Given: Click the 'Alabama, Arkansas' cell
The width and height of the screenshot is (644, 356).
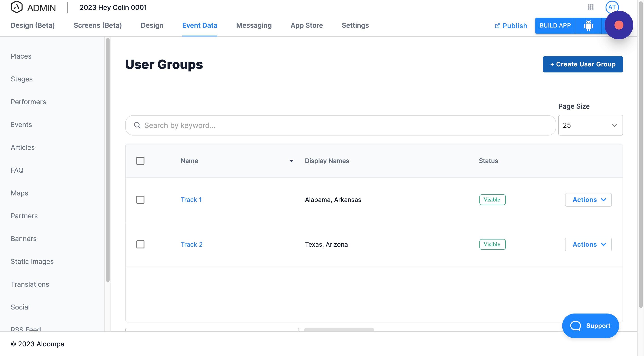Looking at the screenshot, I should point(333,200).
